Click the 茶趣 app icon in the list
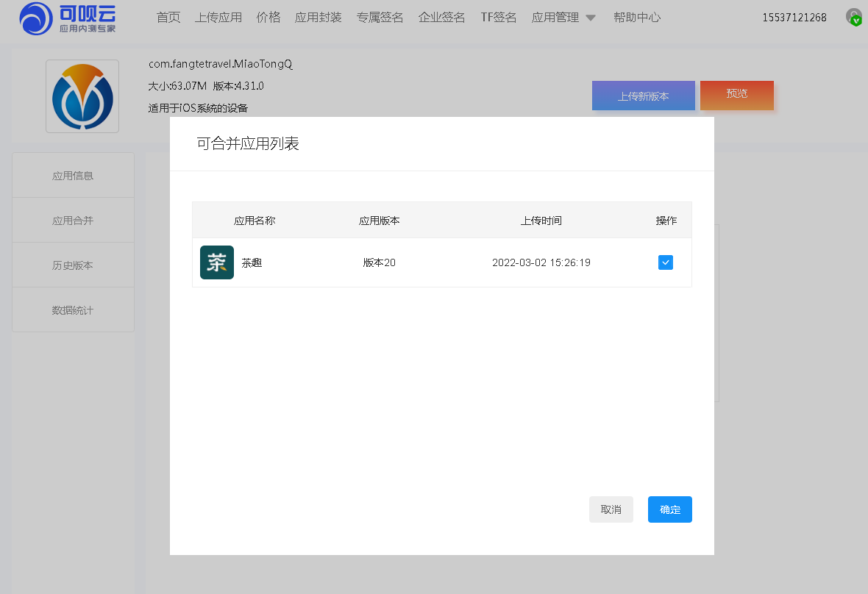Viewport: 868px width, 594px height. click(216, 262)
